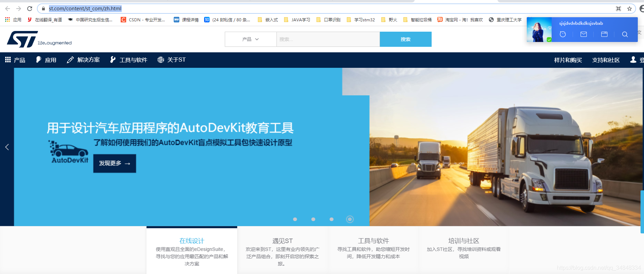This screenshot has height=274, width=644.
Task: Open the 解决方案 navigation menu
Action: click(x=83, y=60)
